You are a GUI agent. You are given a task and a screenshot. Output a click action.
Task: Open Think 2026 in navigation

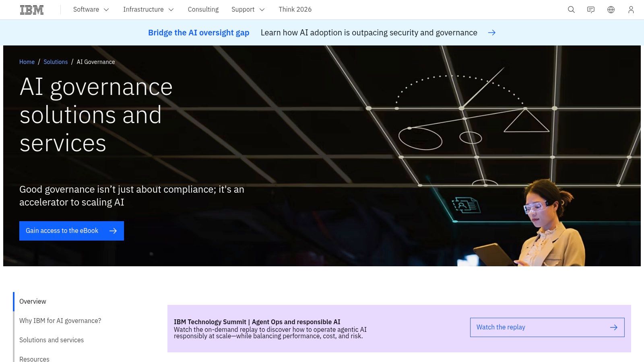point(295,9)
